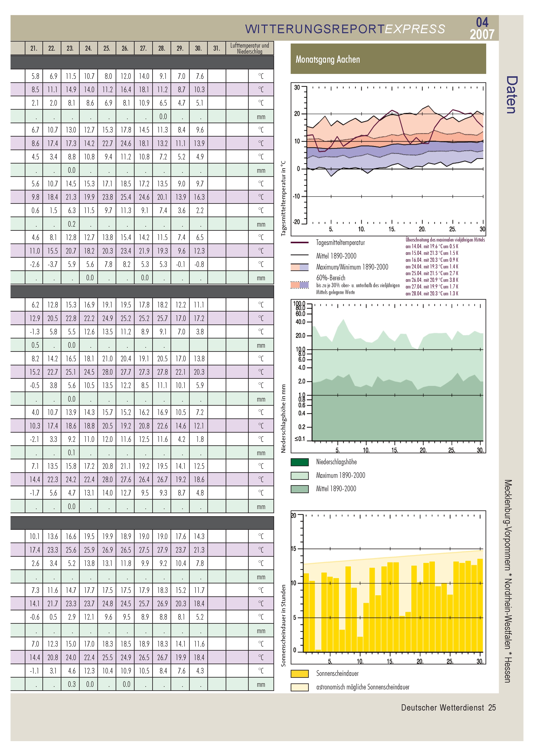Click the dotted 60%-Bereich legend swatch
The image size is (534, 756).
click(x=300, y=285)
